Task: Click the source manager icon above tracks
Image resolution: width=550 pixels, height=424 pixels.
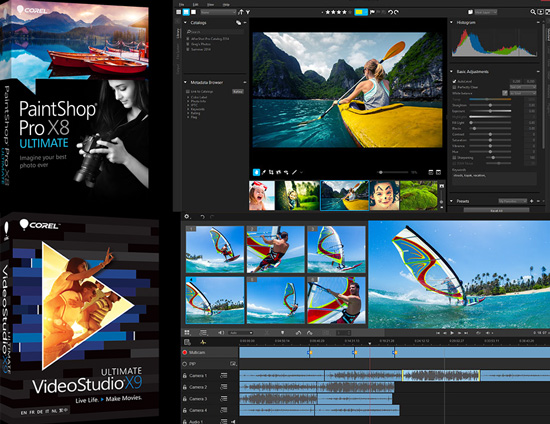Action: tap(187, 342)
